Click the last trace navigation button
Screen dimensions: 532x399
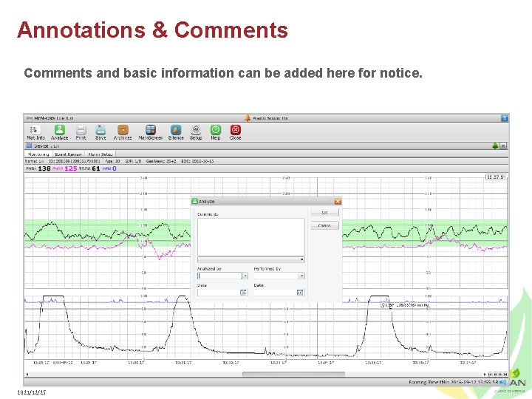tap(505, 375)
